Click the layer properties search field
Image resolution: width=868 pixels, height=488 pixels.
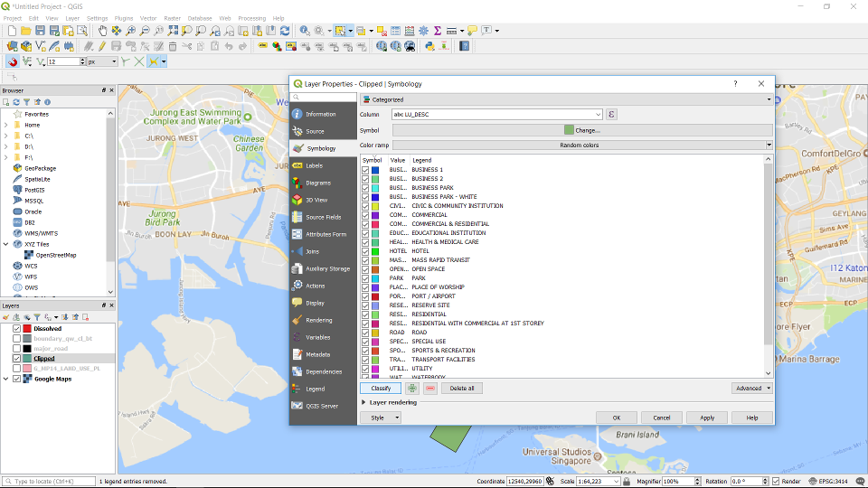(324, 98)
